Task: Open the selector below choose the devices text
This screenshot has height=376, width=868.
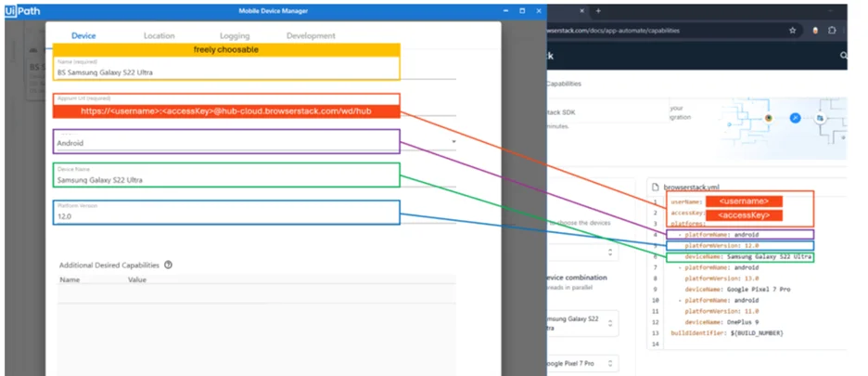Action: 581,252
